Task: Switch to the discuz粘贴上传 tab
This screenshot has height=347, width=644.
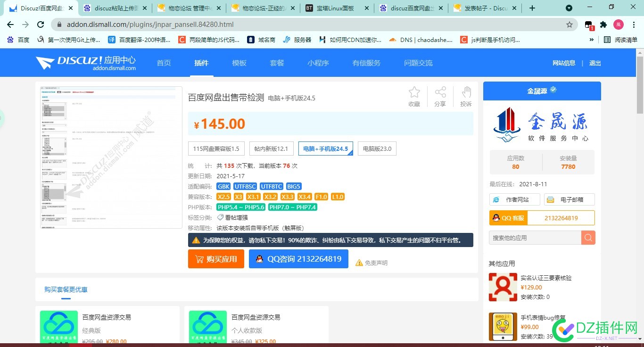Action: 115,8
